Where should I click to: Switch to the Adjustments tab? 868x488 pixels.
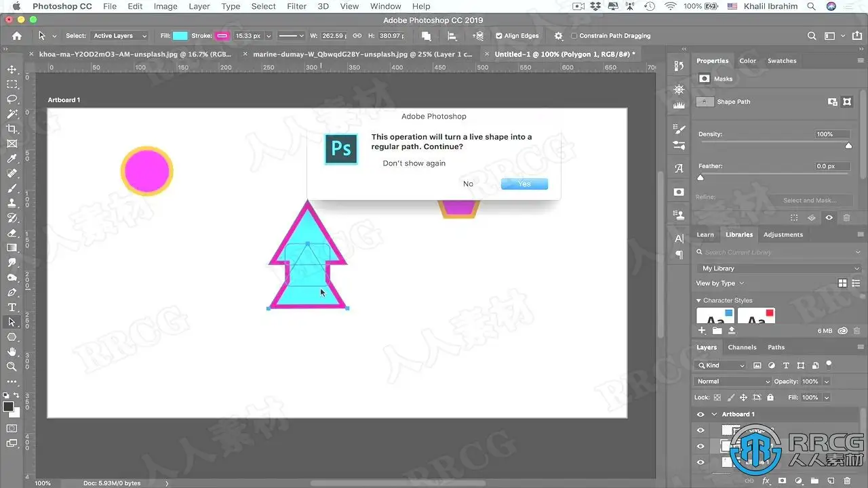pos(783,235)
